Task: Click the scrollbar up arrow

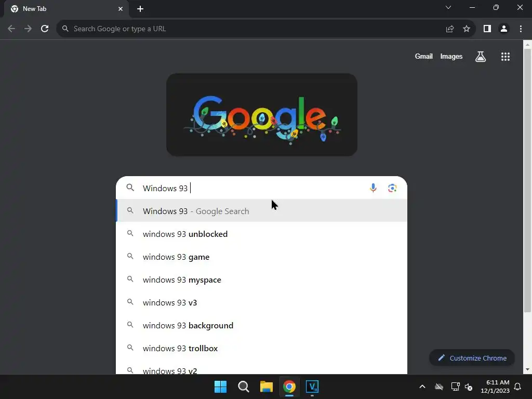Action: pos(527,44)
